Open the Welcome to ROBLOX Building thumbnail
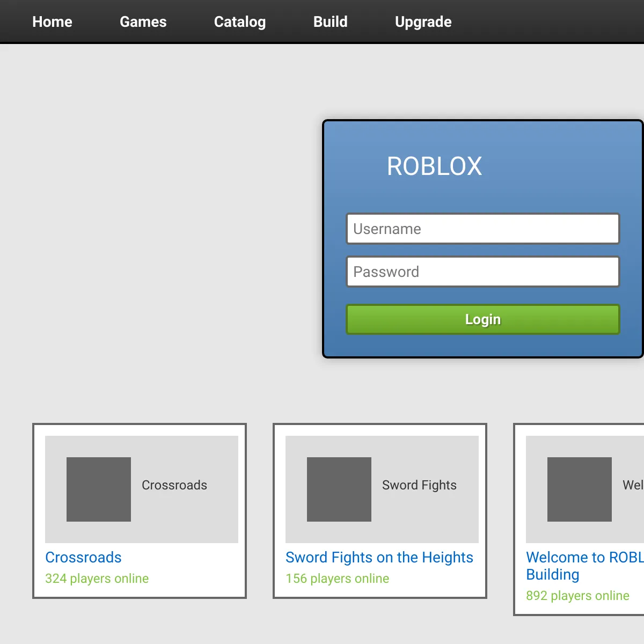Image resolution: width=644 pixels, height=644 pixels. [585, 489]
